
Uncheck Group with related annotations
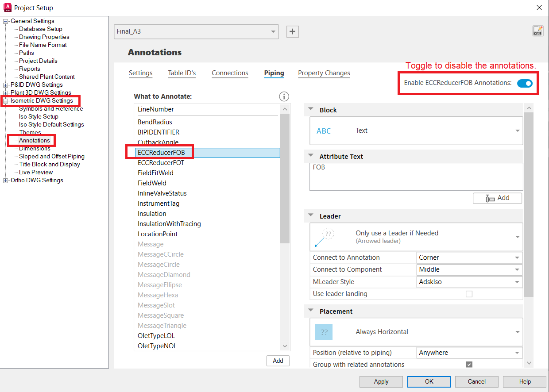pos(469,364)
